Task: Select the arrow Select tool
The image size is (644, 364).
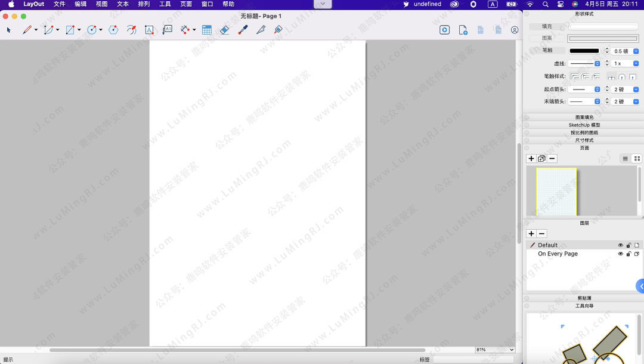Action: pos(9,30)
